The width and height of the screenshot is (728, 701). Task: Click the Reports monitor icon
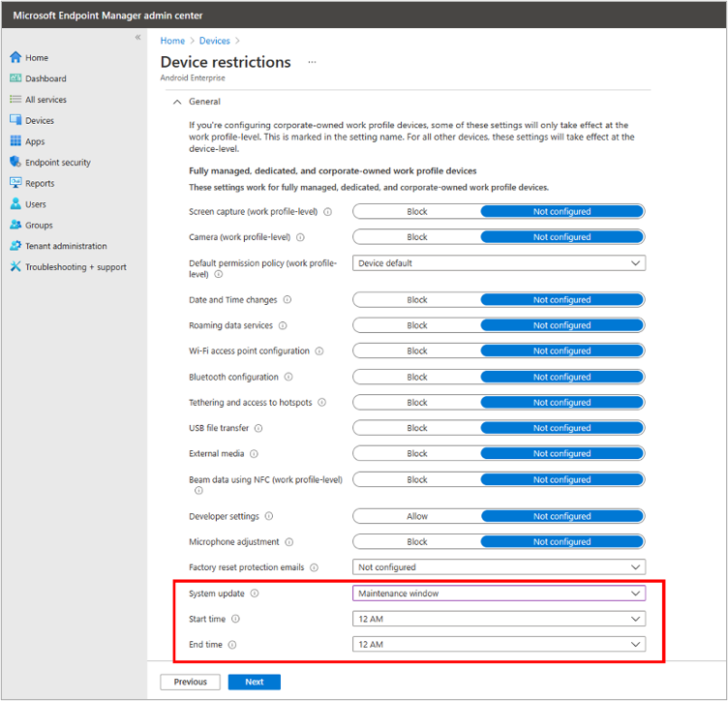click(x=15, y=182)
